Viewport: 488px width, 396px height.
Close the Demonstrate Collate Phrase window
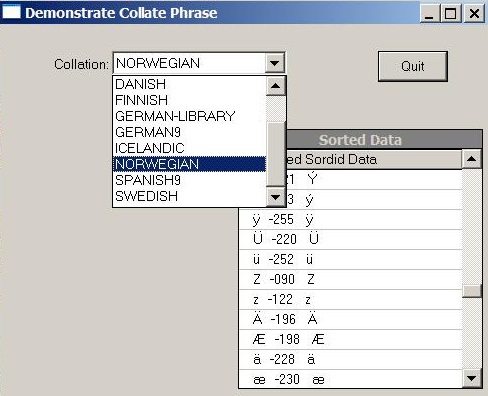474,13
